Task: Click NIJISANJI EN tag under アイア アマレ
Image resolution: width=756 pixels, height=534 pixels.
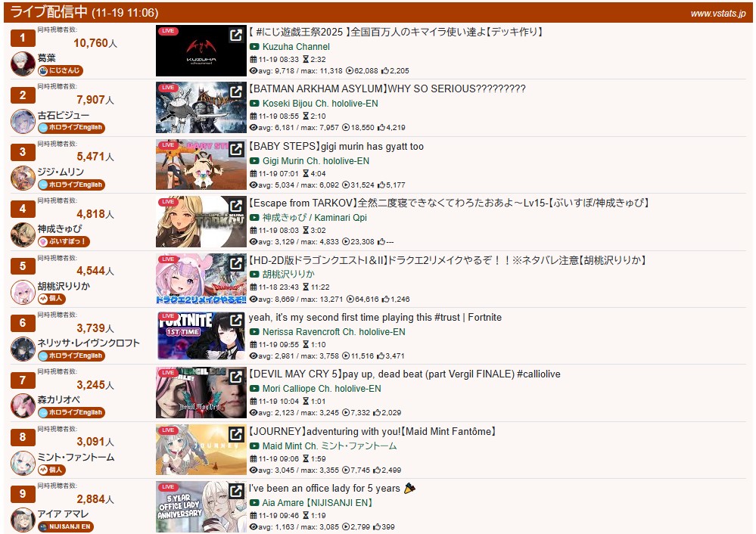Action: tap(66, 526)
